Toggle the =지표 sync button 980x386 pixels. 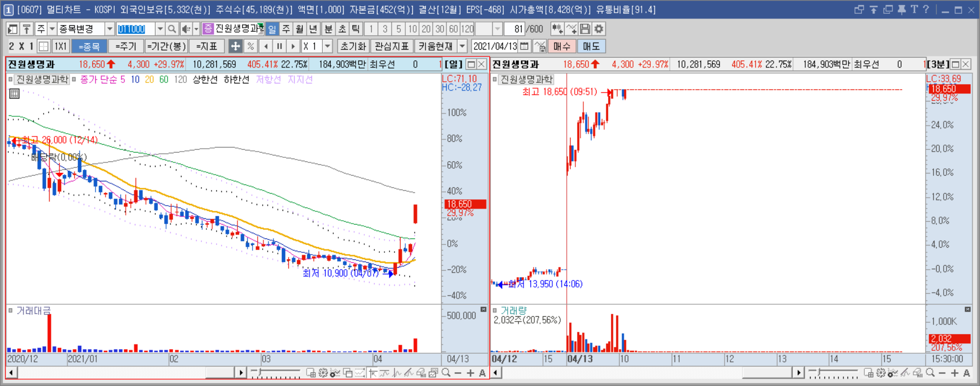pos(206,46)
